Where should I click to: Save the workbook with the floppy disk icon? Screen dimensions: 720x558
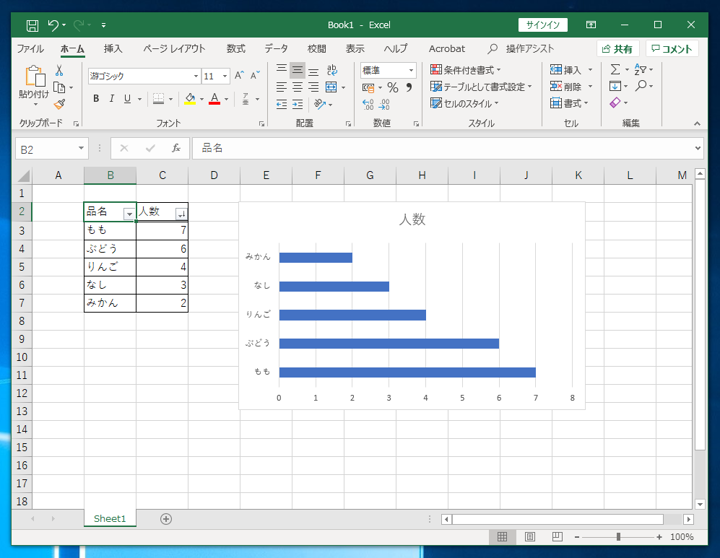click(32, 25)
